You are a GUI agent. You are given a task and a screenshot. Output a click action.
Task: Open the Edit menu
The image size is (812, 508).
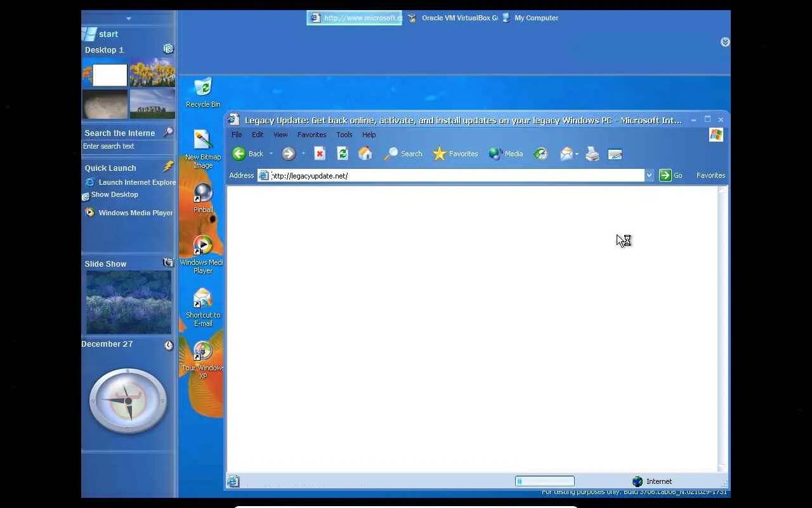258,135
